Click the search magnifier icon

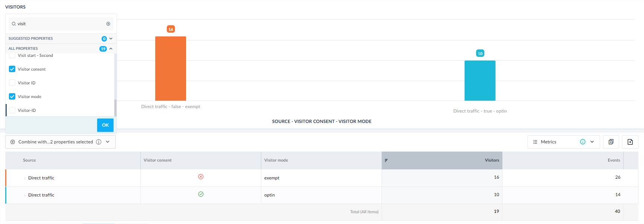tap(14, 24)
